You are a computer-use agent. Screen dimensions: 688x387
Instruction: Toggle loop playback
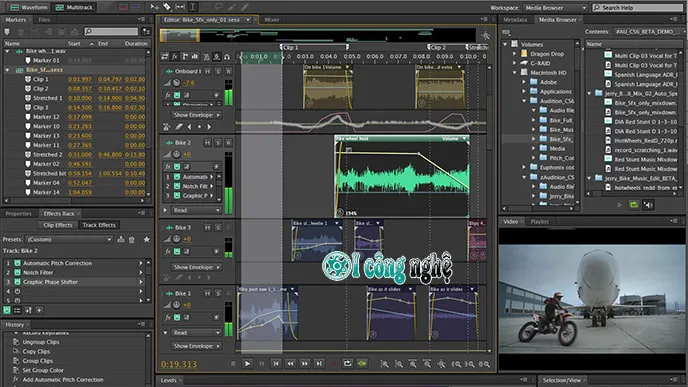[x=348, y=363]
